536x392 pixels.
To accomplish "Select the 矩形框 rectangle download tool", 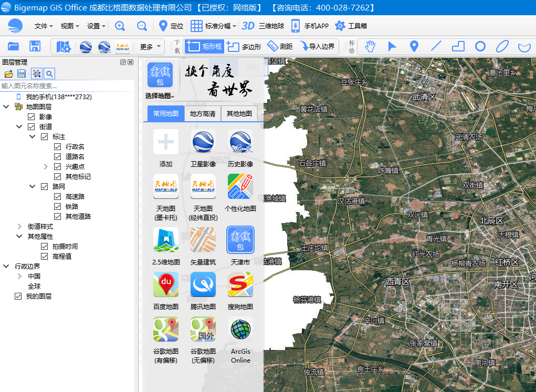I will (x=204, y=47).
